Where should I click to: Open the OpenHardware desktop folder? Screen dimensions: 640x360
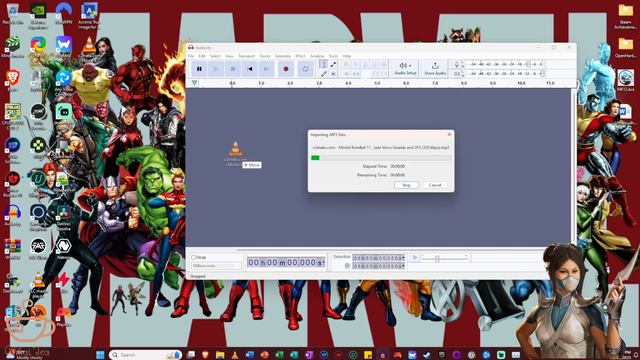click(x=625, y=48)
